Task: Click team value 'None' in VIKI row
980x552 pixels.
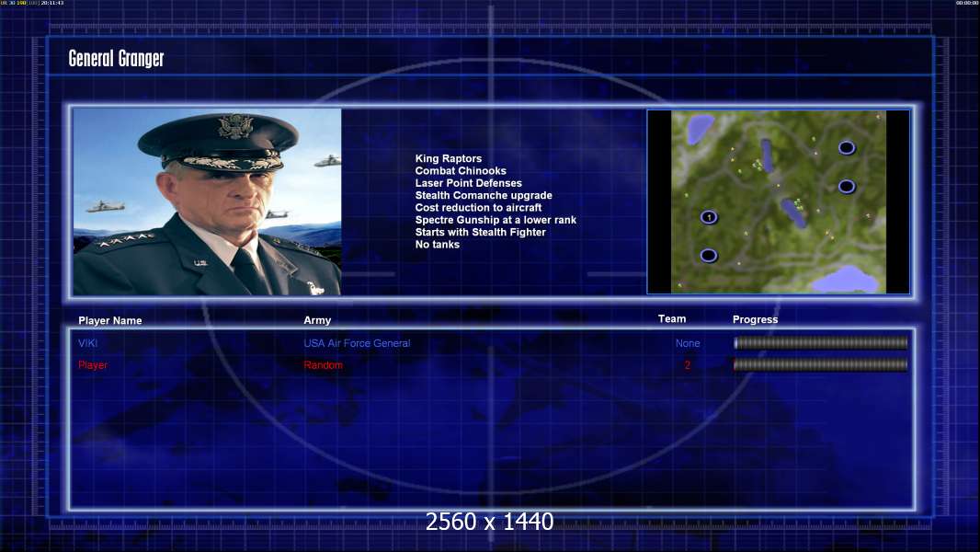Action: pyautogui.click(x=688, y=343)
